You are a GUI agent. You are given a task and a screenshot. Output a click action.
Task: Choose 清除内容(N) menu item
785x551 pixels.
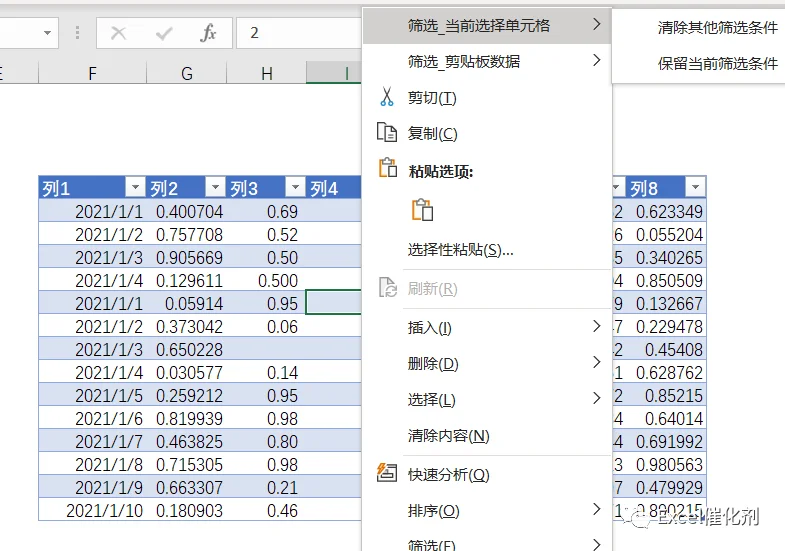pos(487,436)
